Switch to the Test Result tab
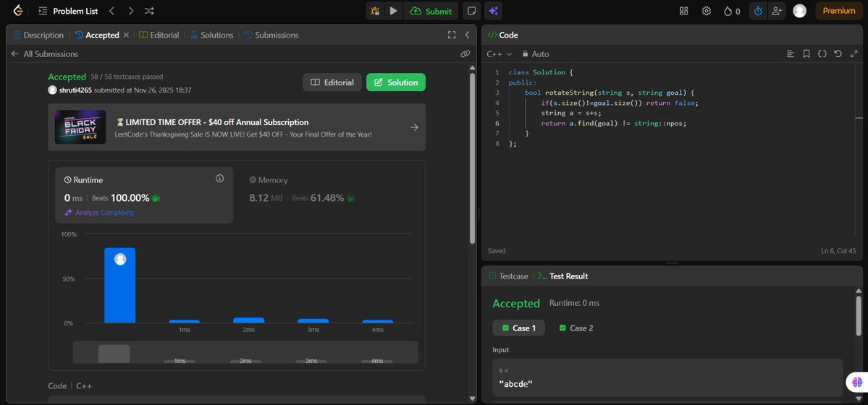 [x=563, y=276]
